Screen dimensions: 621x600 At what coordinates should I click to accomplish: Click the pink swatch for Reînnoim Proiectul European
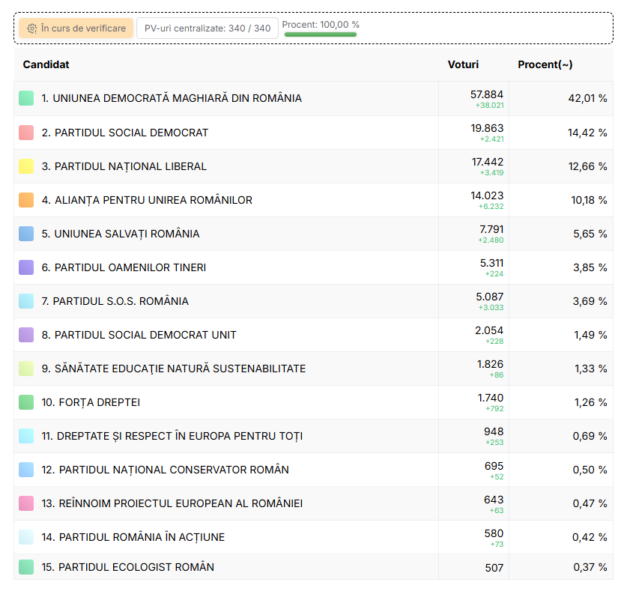[26, 503]
